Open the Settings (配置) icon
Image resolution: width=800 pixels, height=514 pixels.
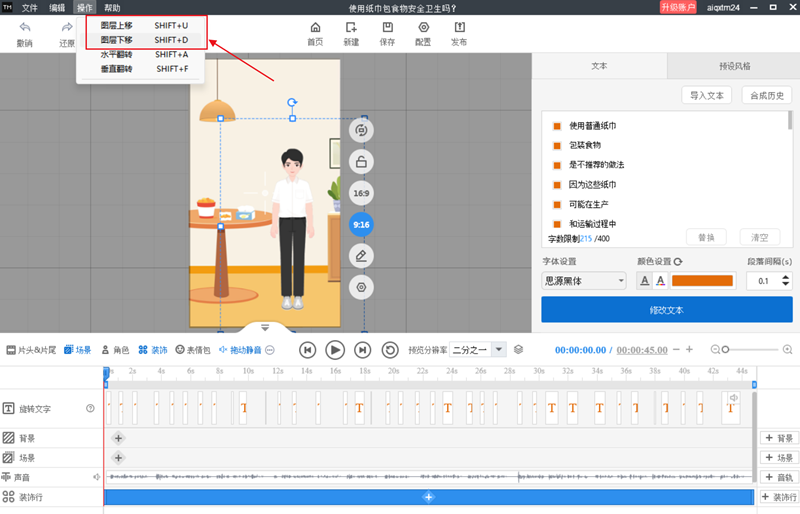[x=423, y=27]
